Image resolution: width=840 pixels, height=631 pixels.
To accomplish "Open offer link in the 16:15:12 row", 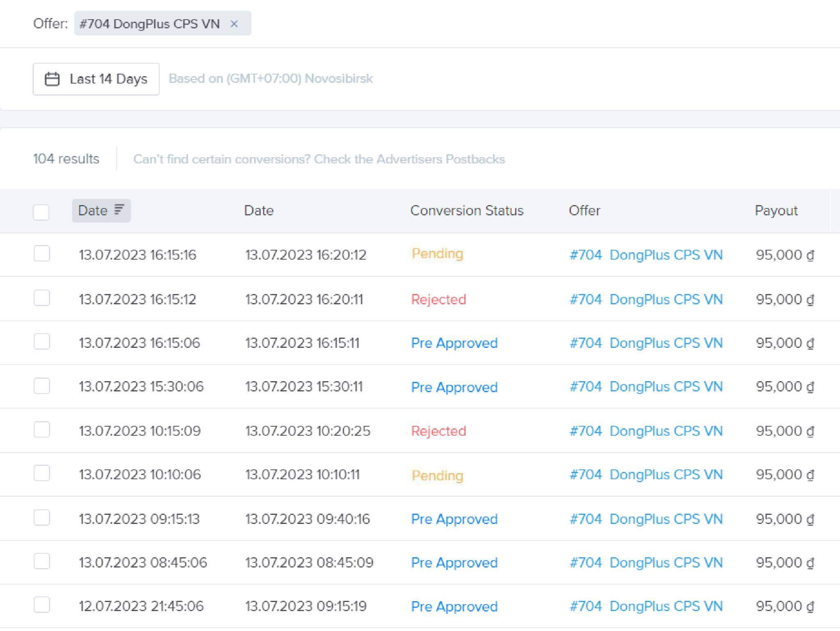I will [646, 299].
